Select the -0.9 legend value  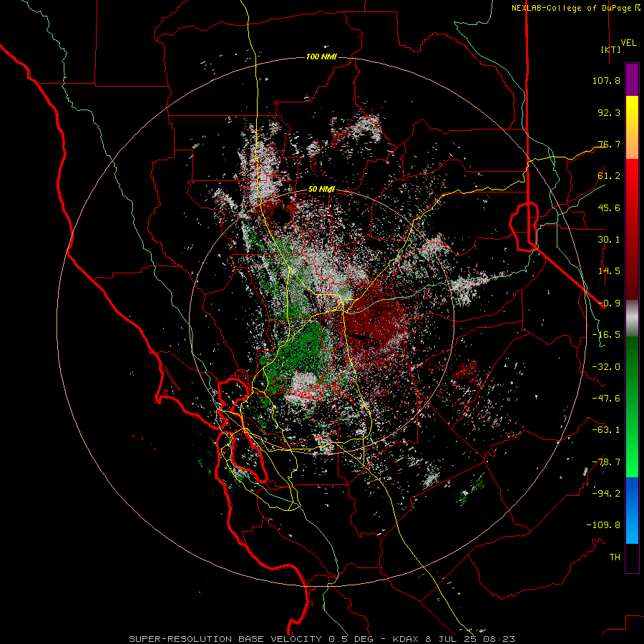pos(609,303)
